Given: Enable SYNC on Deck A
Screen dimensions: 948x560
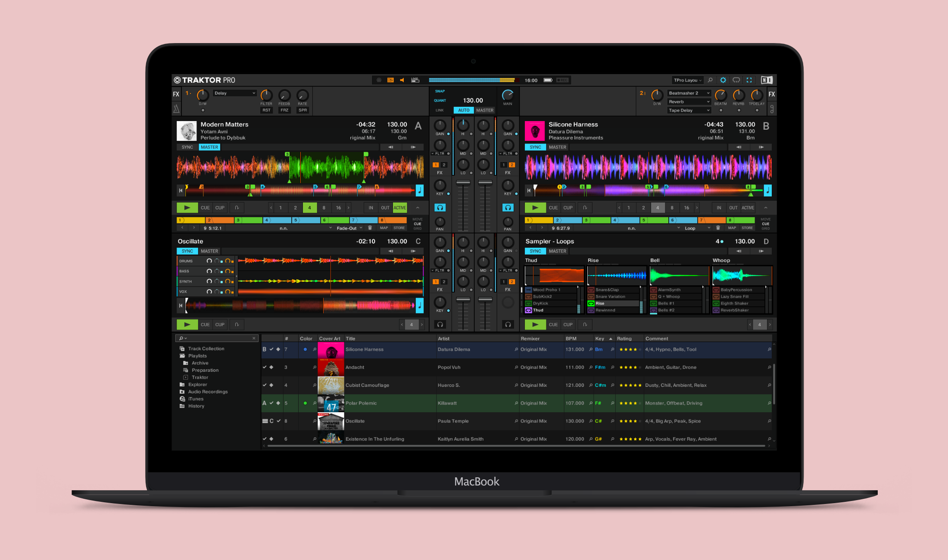Looking at the screenshot, I should (x=187, y=147).
